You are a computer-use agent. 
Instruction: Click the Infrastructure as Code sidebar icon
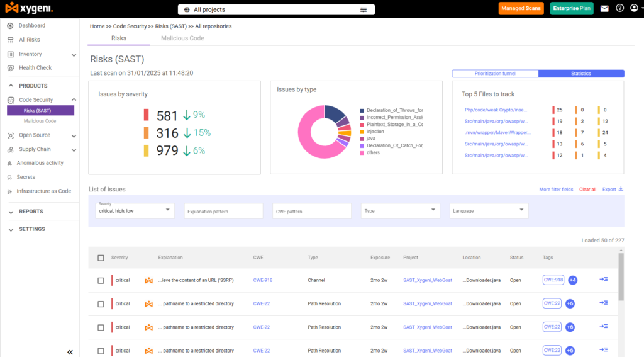click(x=9, y=191)
